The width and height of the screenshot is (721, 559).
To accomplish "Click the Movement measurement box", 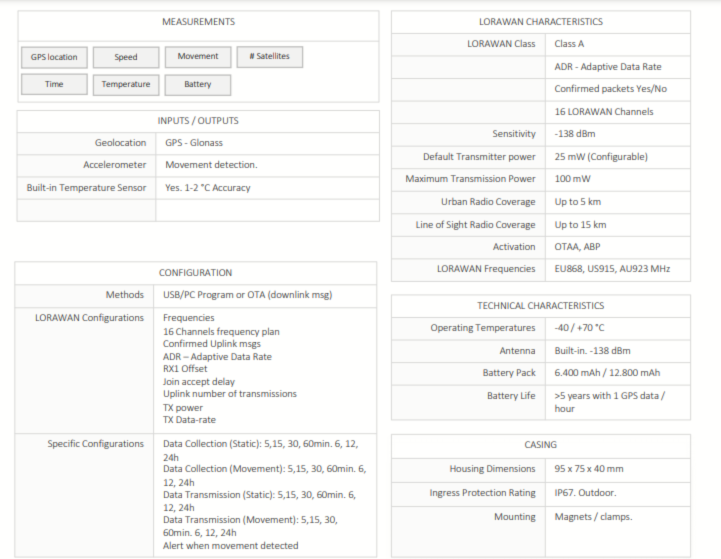I will (x=198, y=57).
